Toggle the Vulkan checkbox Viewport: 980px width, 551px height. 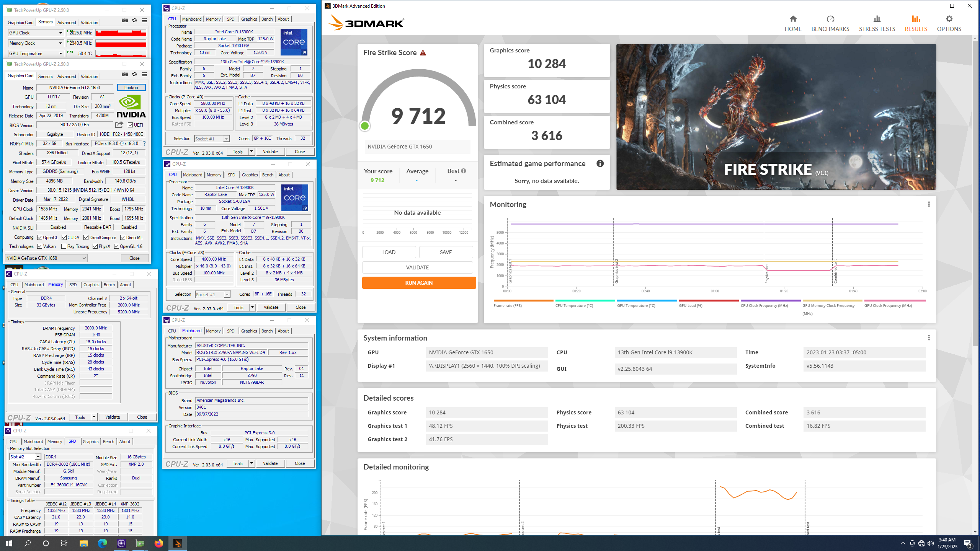point(39,246)
